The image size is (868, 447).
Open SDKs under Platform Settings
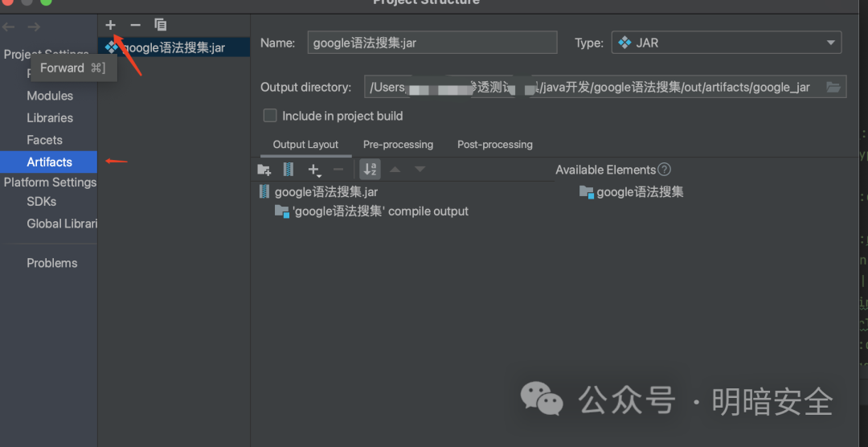(x=42, y=202)
